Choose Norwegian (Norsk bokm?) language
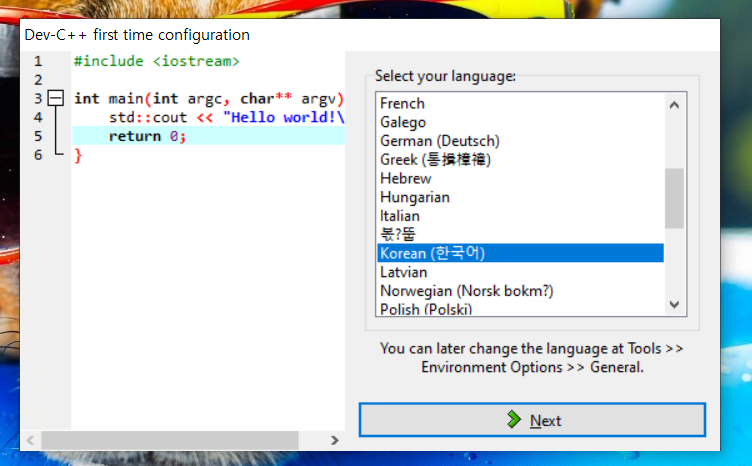The width and height of the screenshot is (752, 466). click(520, 291)
